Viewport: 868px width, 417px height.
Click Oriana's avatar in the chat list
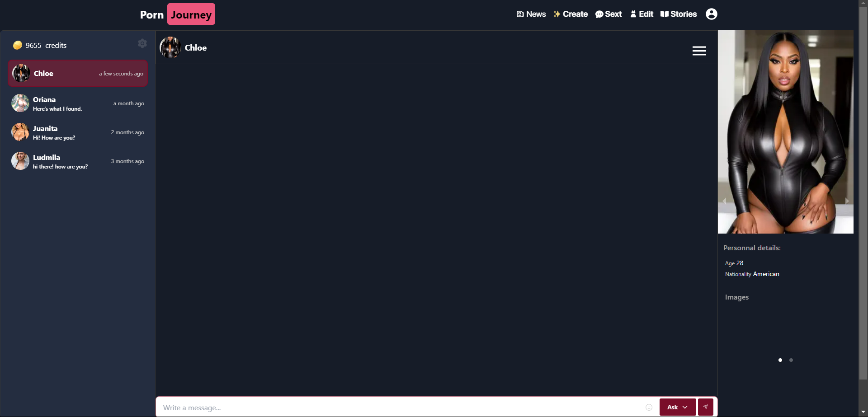[20, 103]
